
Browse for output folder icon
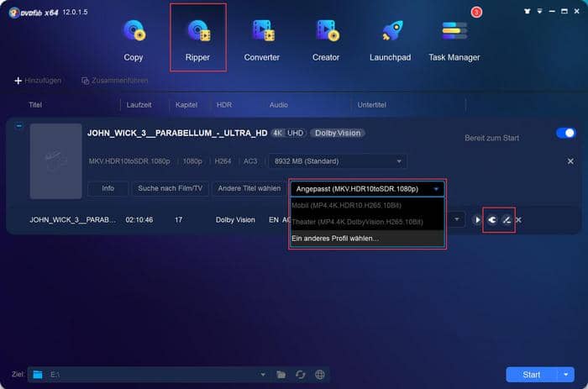(x=281, y=375)
